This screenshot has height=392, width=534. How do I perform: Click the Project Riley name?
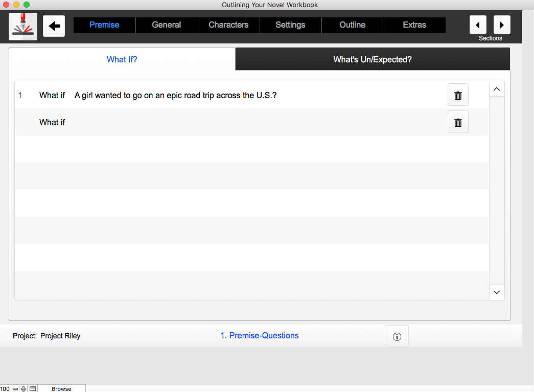pyautogui.click(x=60, y=336)
